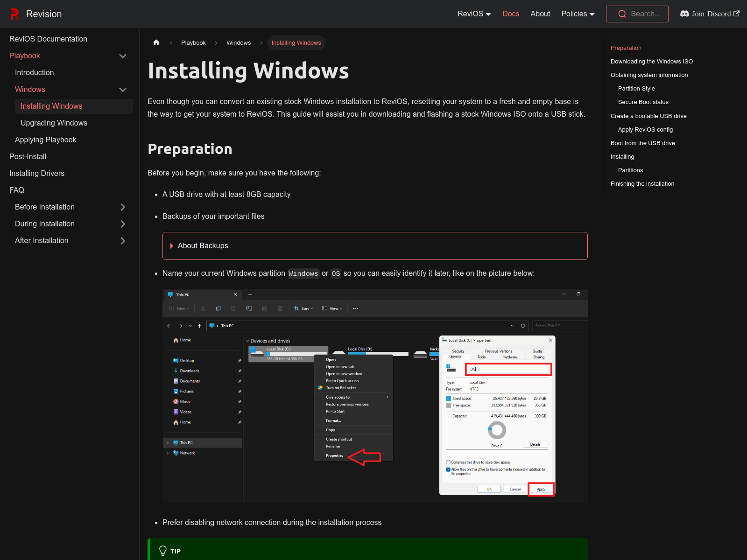Click the TIP lightbulb icon
The width and height of the screenshot is (747, 560).
(163, 551)
